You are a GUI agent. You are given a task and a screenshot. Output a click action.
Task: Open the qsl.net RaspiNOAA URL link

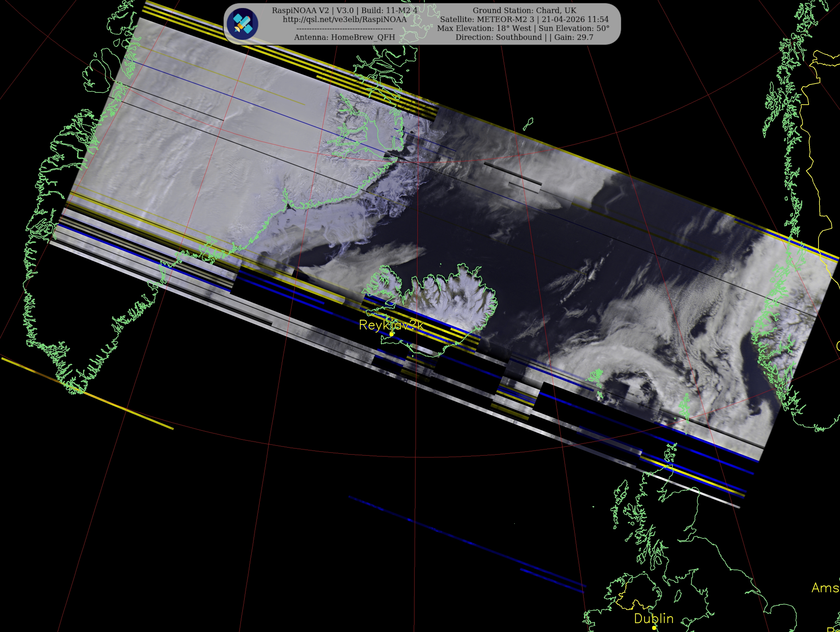(344, 19)
